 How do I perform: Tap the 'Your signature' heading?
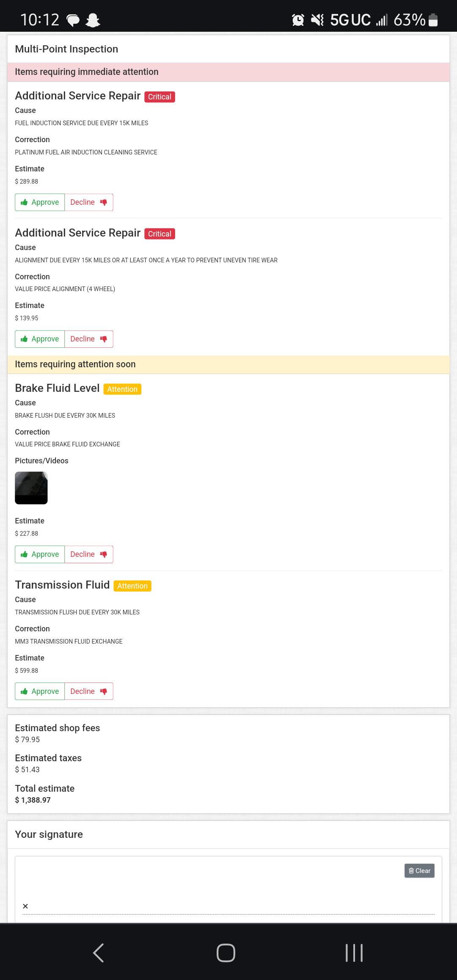[49, 834]
